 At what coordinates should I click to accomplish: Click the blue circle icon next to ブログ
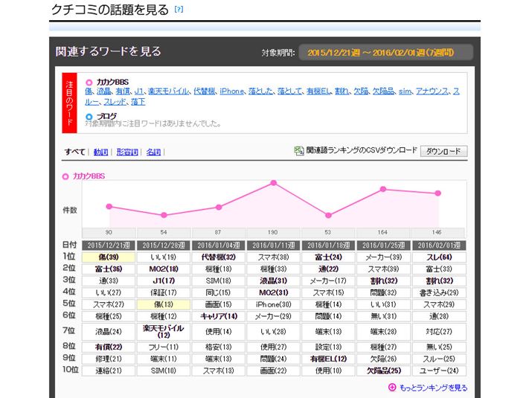click(x=89, y=116)
